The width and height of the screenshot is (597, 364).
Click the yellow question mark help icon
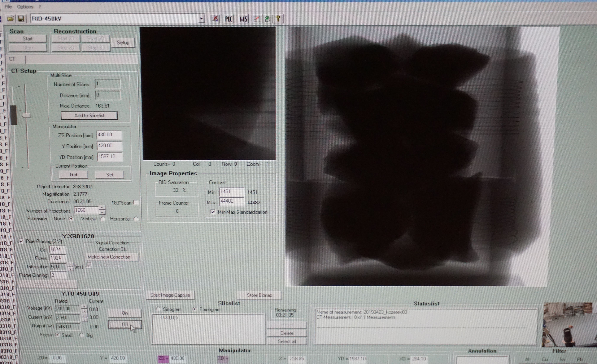(x=278, y=19)
